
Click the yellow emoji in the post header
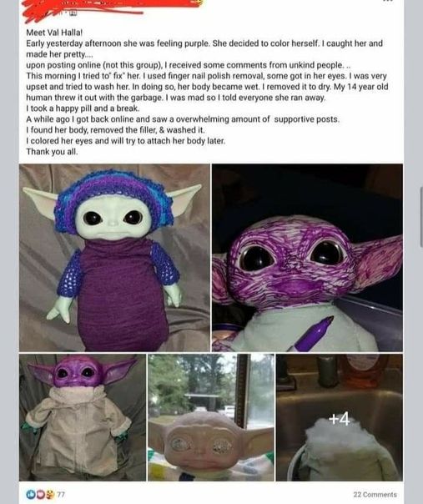tap(200, 3)
